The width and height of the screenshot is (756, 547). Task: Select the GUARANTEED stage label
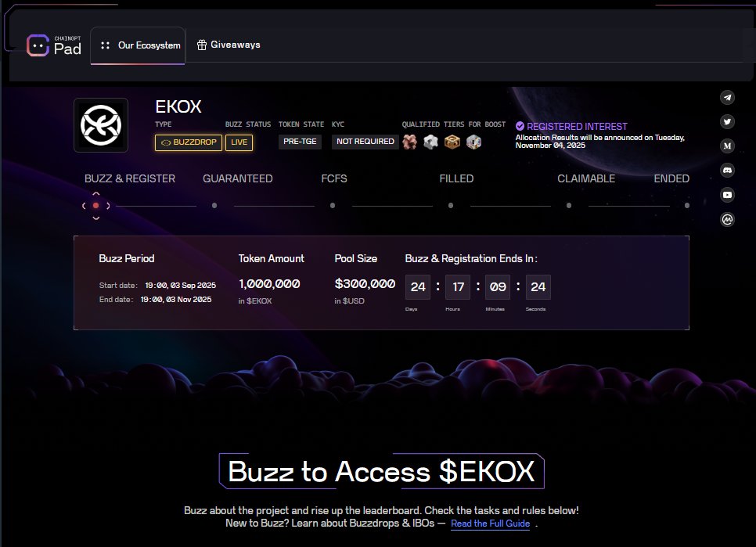point(238,178)
